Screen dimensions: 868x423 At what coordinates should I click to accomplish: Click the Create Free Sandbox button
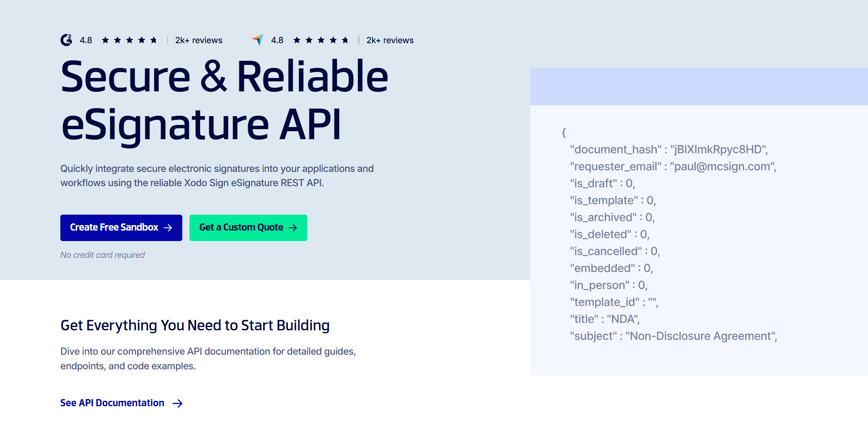(121, 228)
